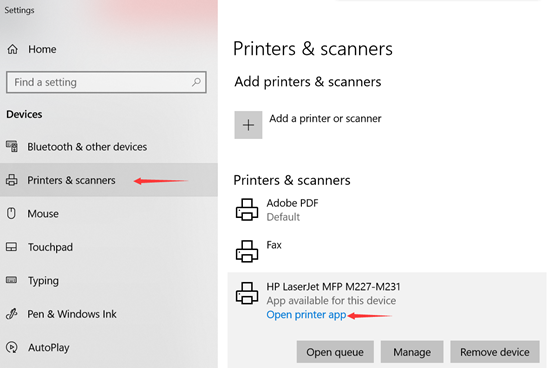Screen dimensions: 554x368
Task: Click the Remove device button
Action: coord(495,352)
